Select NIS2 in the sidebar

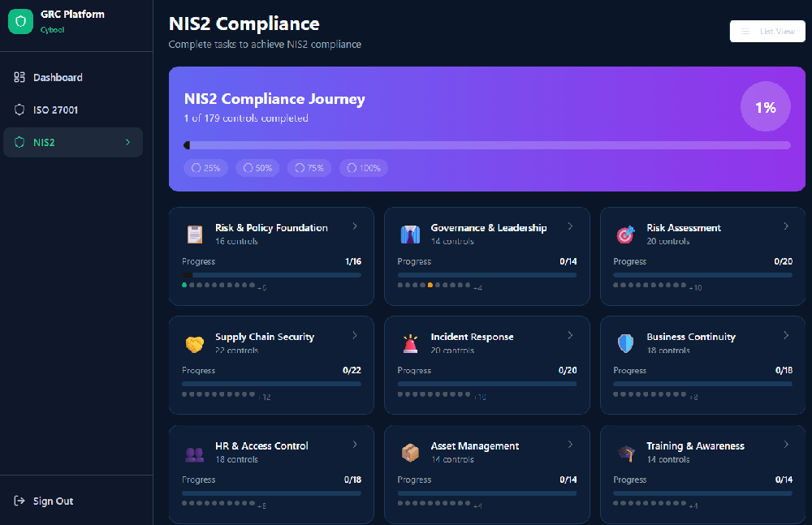point(73,142)
